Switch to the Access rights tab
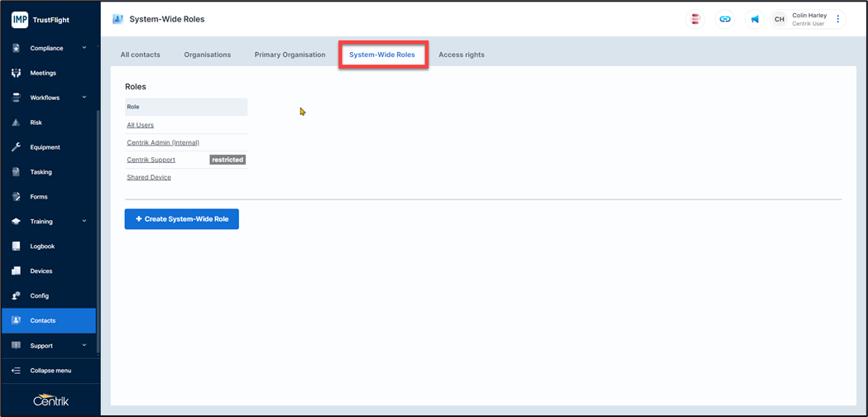This screenshot has width=868, height=417. (462, 55)
